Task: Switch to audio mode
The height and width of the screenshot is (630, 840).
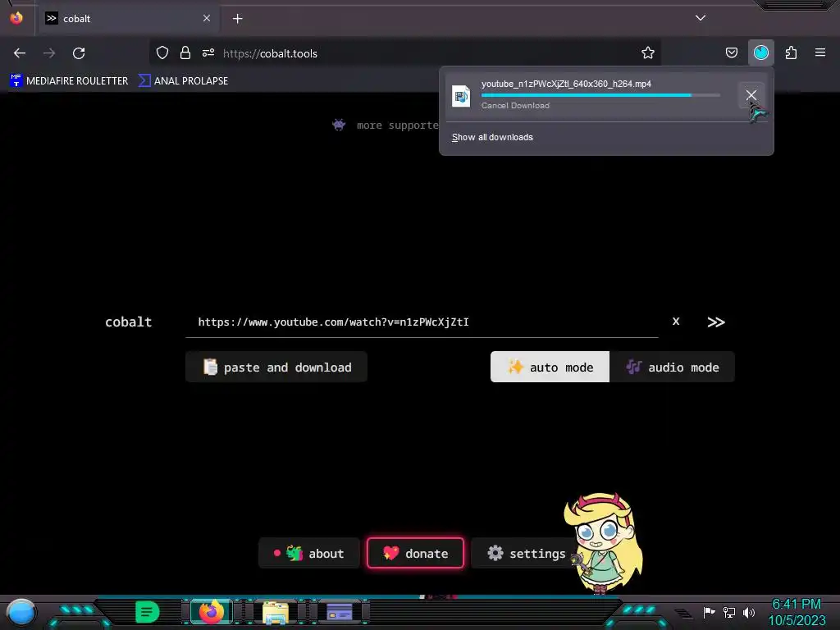Action: click(x=673, y=367)
